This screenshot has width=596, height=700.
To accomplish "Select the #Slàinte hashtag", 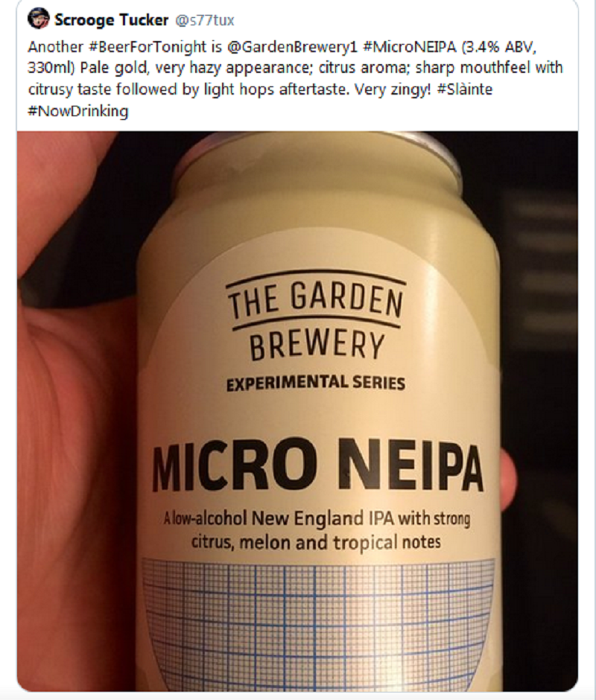I will [465, 89].
